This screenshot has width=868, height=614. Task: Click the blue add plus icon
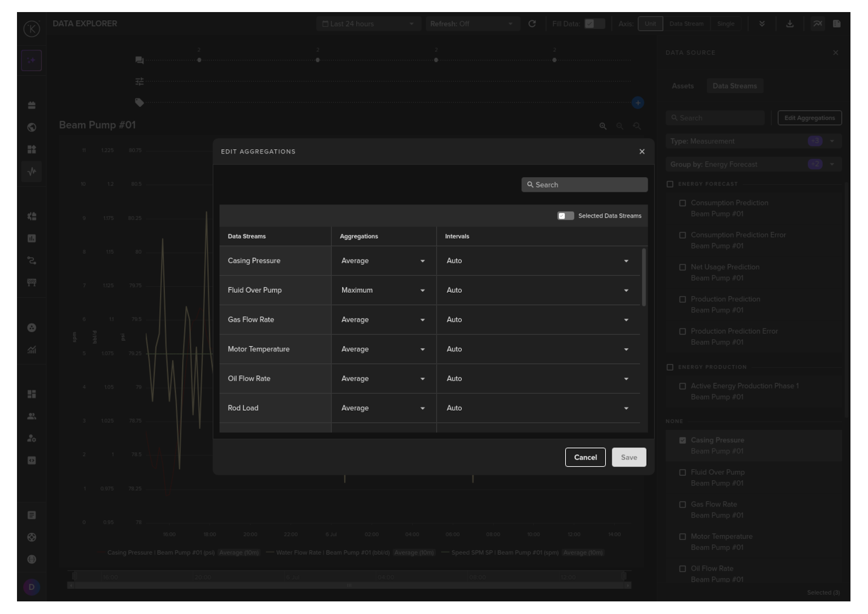coord(637,103)
